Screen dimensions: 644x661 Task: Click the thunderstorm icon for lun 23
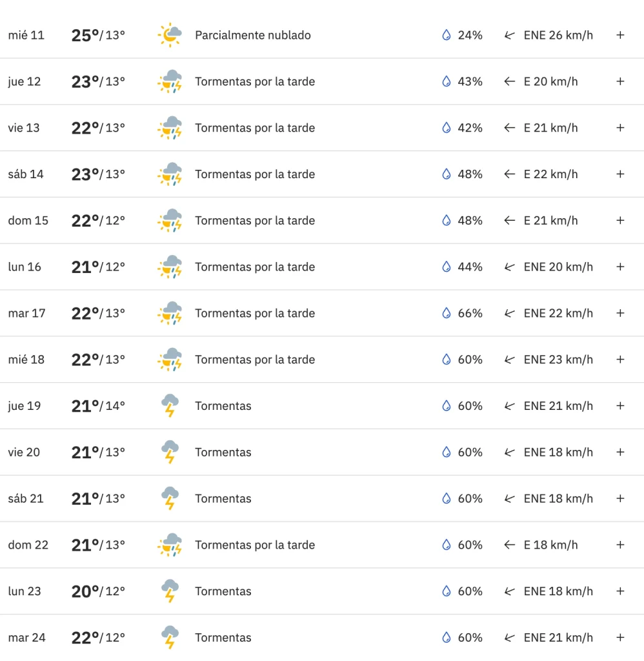click(x=170, y=591)
